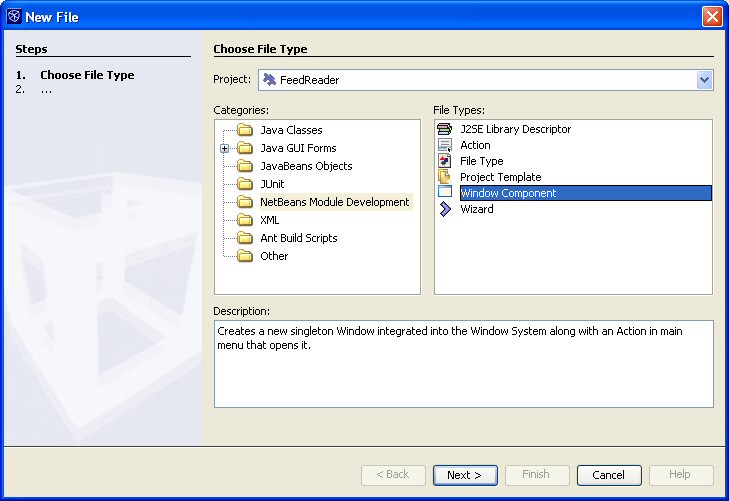Image resolution: width=729 pixels, height=501 pixels.
Task: Choose File Type entry
Action: click(482, 161)
